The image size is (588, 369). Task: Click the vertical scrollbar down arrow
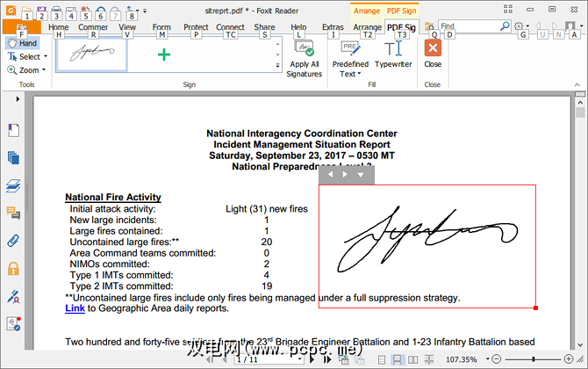[x=580, y=344]
